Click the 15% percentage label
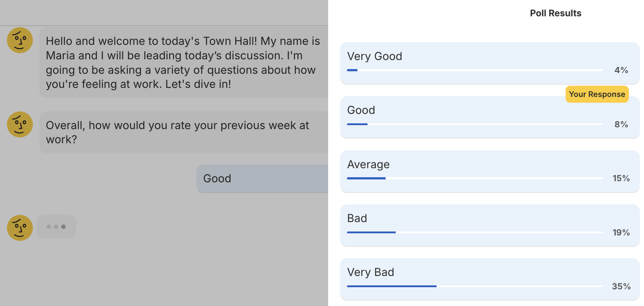644x306 pixels. 621,178
